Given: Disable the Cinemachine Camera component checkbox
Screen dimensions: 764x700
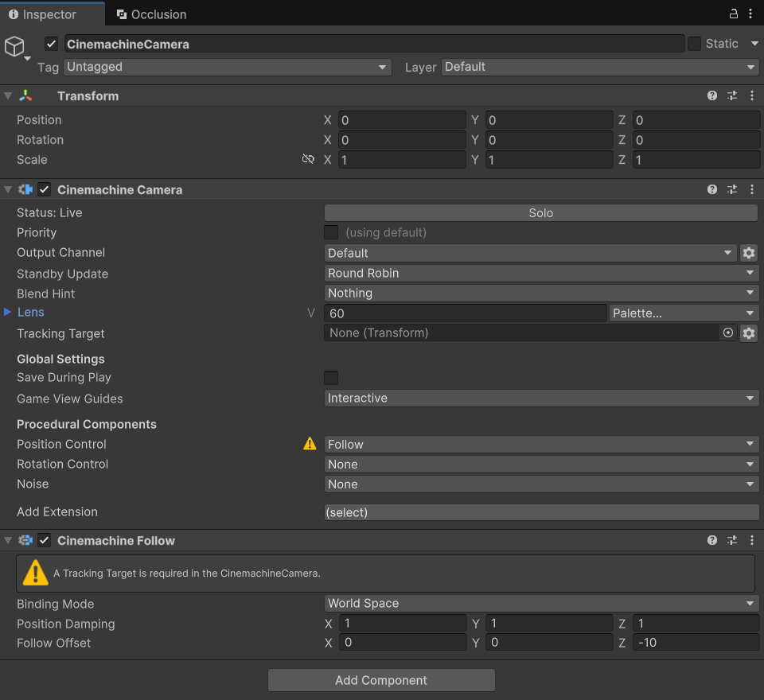Looking at the screenshot, I should click(45, 189).
